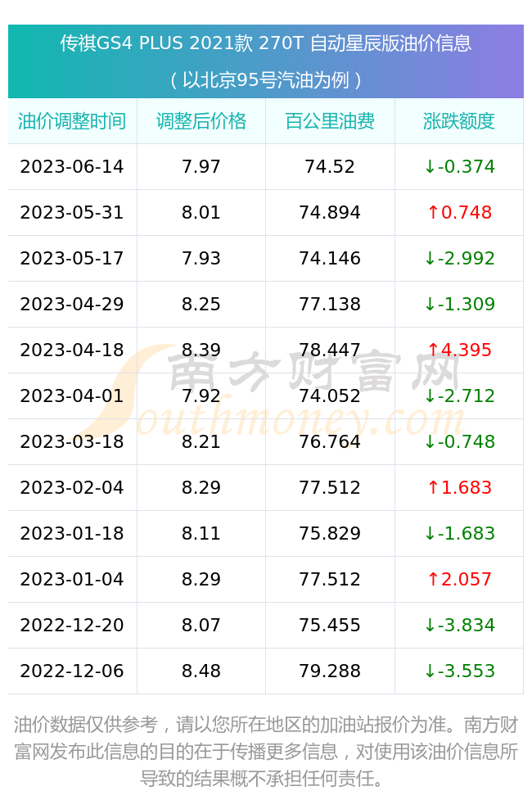Image resolution: width=532 pixels, height=800 pixels.
Task: Click the title 传祺GS4 PLUS 2021款 270T 自动星辰版油价信息
Action: tap(266, 43)
